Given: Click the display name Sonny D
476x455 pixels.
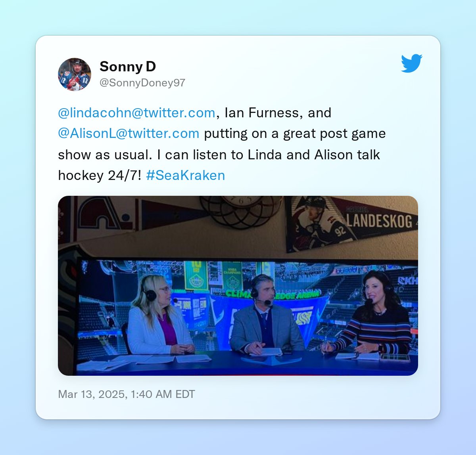Looking at the screenshot, I should pyautogui.click(x=127, y=67).
